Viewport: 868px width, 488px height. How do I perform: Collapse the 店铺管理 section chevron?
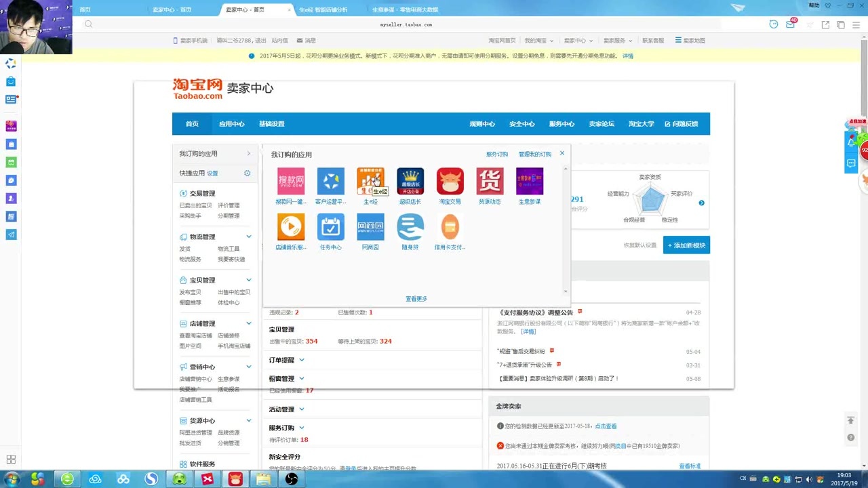[x=249, y=323]
